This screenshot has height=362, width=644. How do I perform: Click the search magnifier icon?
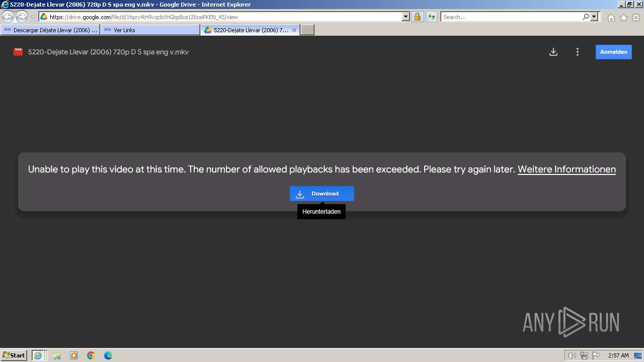pyautogui.click(x=586, y=17)
